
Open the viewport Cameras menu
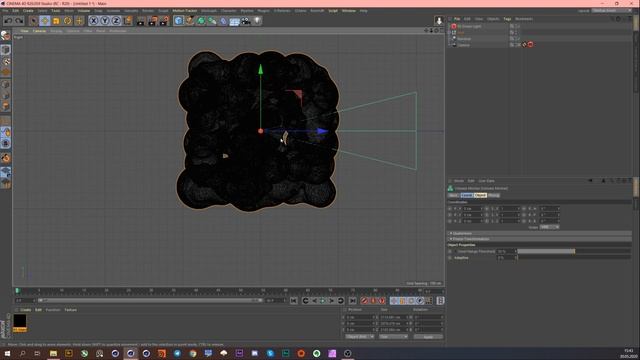pyautogui.click(x=40, y=31)
